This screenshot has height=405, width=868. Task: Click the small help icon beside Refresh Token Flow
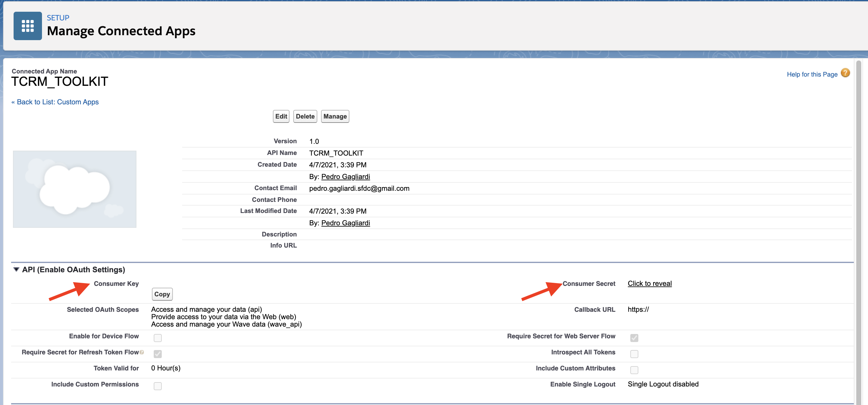142,352
